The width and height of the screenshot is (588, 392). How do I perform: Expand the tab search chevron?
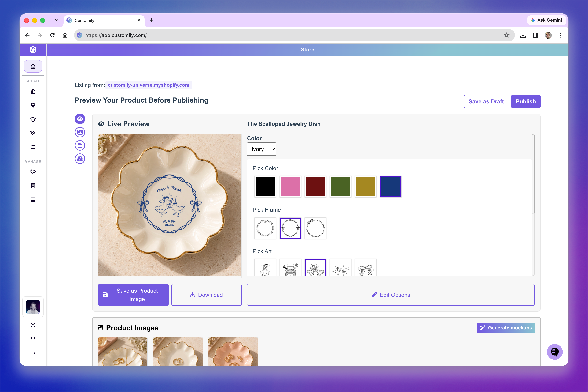coord(57,20)
